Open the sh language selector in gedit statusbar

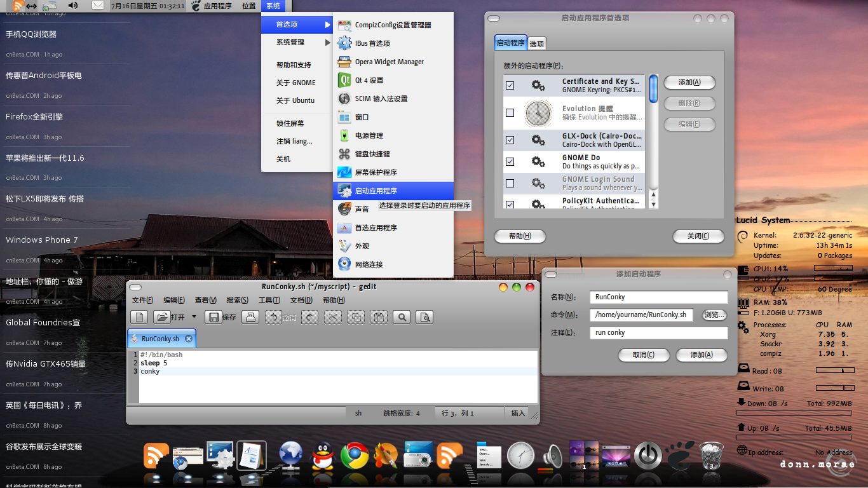358,413
